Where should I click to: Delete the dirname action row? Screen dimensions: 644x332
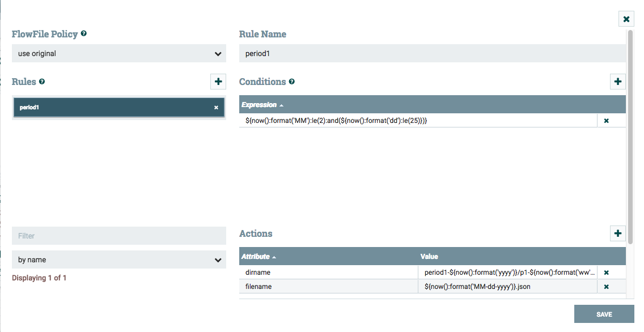(606, 273)
